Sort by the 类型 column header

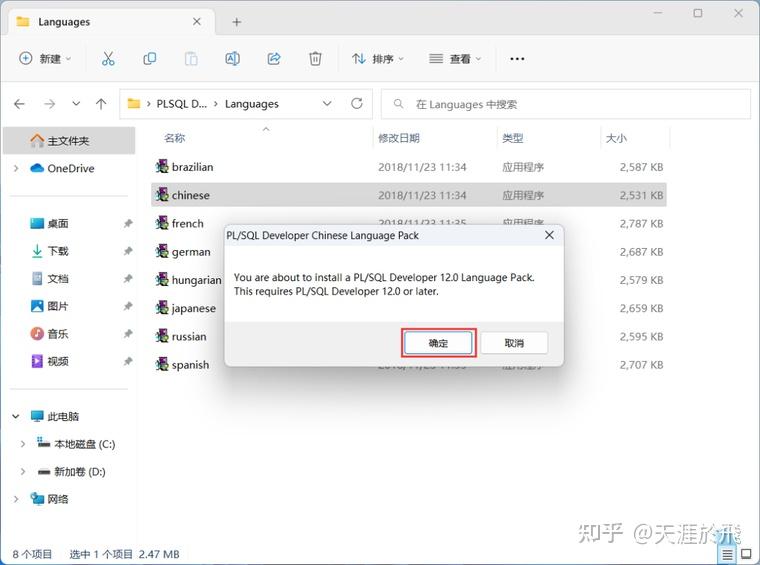point(513,138)
